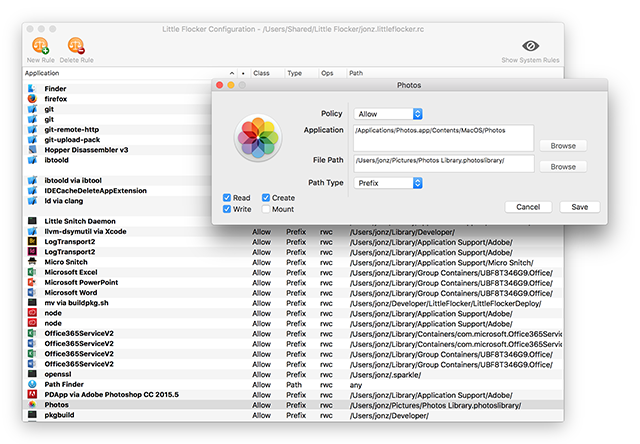
Task: Click the Photos app icon in dialog
Action: (258, 138)
